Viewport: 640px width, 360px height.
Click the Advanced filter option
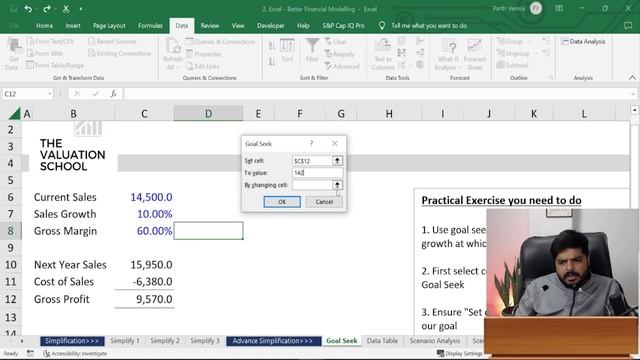[x=342, y=66]
